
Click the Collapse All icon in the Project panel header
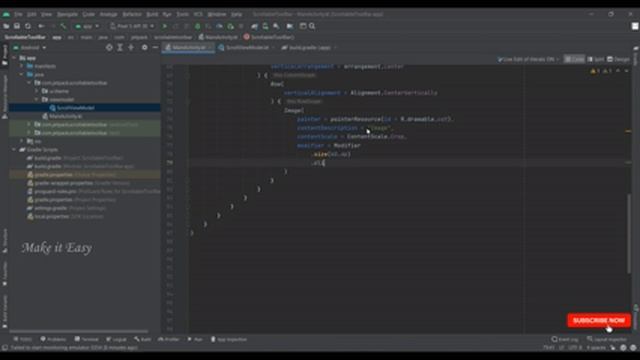pos(131,48)
